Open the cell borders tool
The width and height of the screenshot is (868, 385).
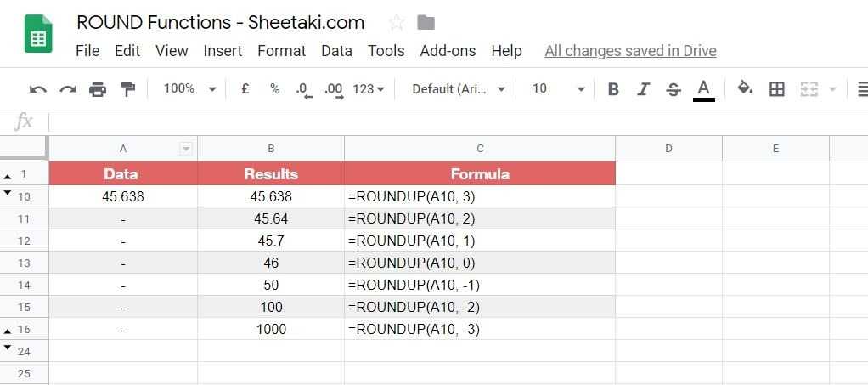[776, 89]
